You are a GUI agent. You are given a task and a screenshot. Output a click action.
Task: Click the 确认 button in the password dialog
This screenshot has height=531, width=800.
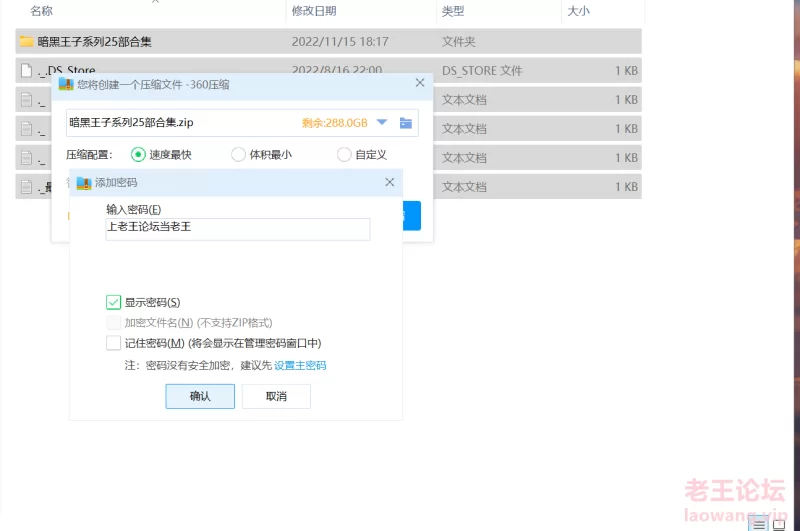tap(200, 396)
